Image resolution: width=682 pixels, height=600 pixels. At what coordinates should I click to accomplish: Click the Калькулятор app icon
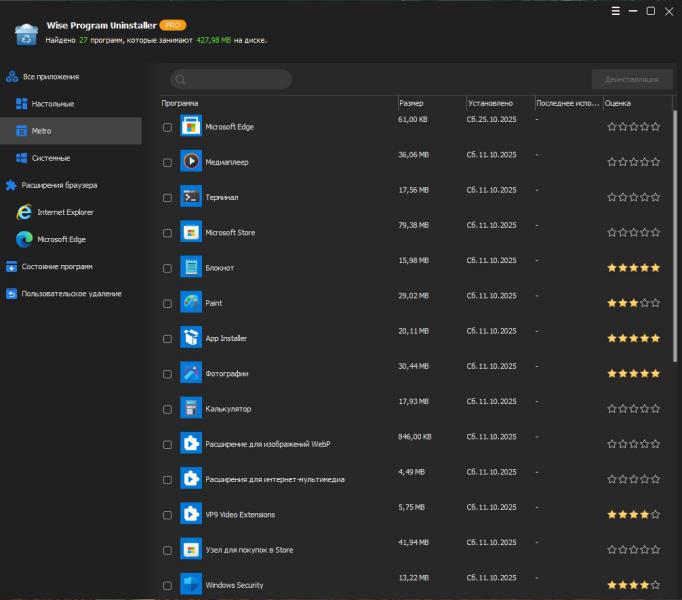tap(191, 408)
